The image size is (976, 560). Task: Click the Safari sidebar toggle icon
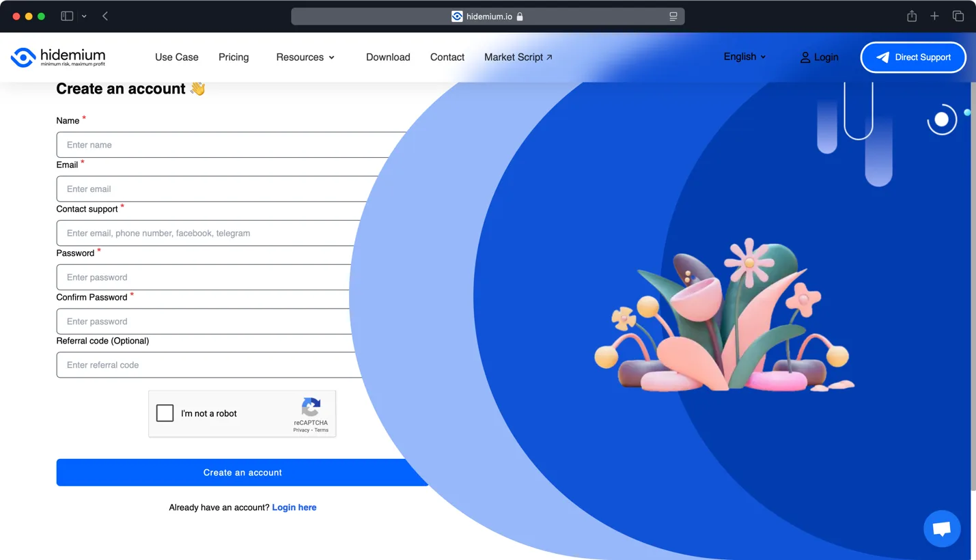coord(67,16)
